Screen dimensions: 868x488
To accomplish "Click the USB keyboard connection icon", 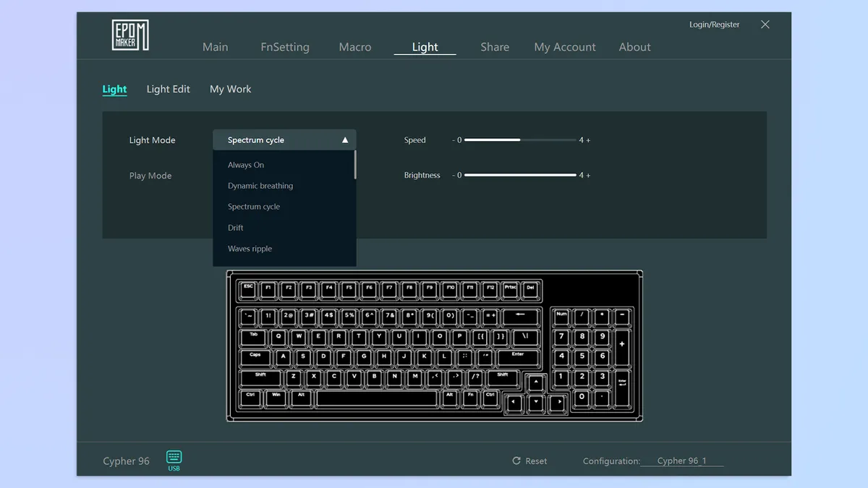I will (174, 457).
